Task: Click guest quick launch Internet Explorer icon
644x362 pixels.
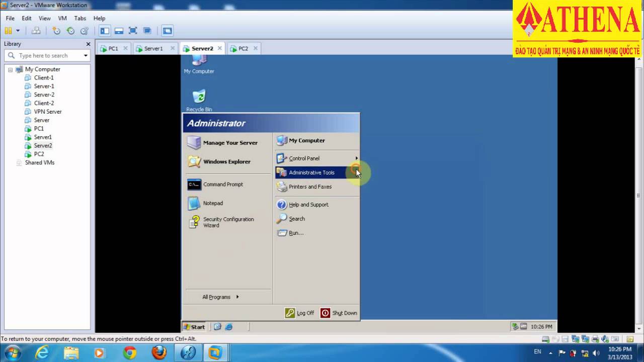Action: tap(229, 327)
